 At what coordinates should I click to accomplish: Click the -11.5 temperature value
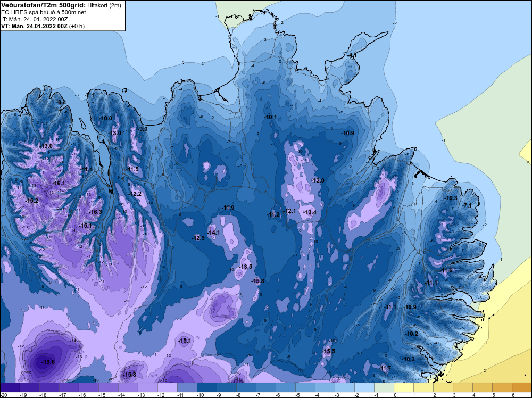[132, 169]
